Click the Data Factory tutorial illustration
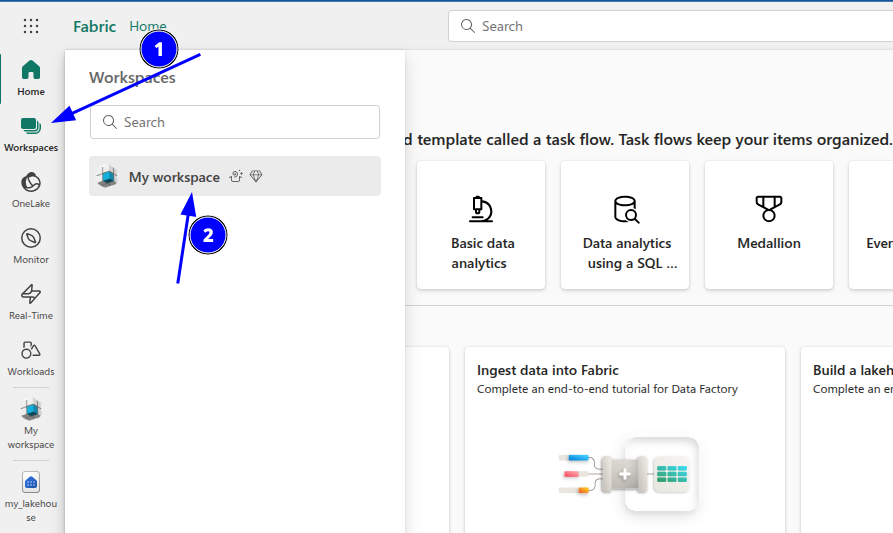Image resolution: width=893 pixels, height=533 pixels. tap(629, 474)
